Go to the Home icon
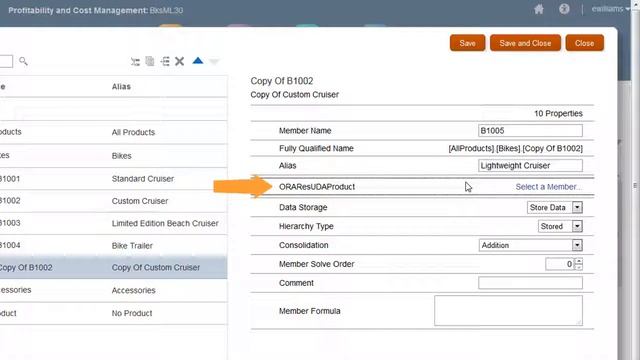The width and height of the screenshot is (640, 360). (x=539, y=9)
